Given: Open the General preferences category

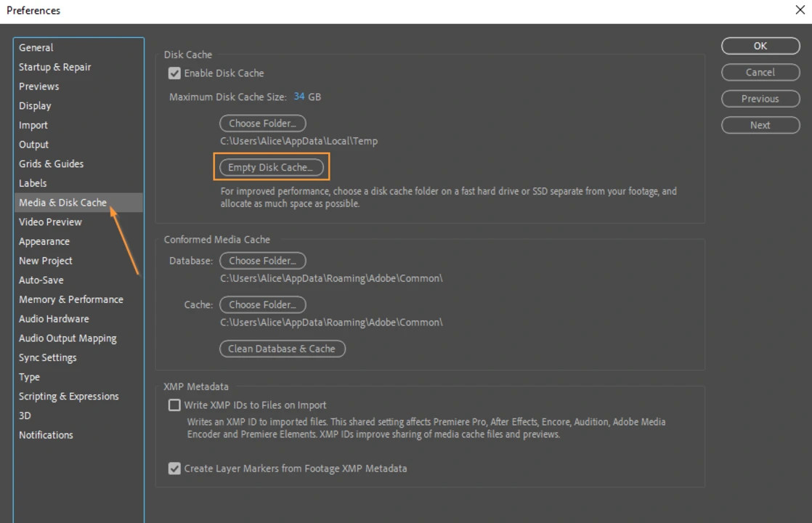Looking at the screenshot, I should coord(36,48).
